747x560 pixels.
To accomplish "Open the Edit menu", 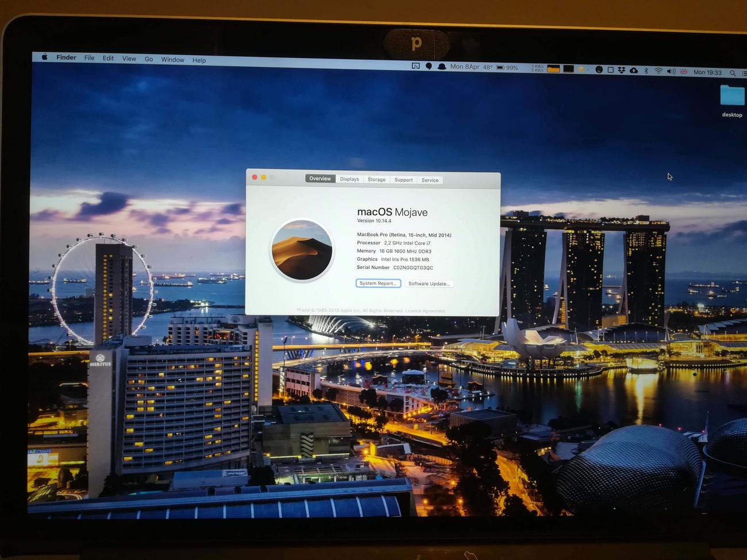I will pos(108,58).
